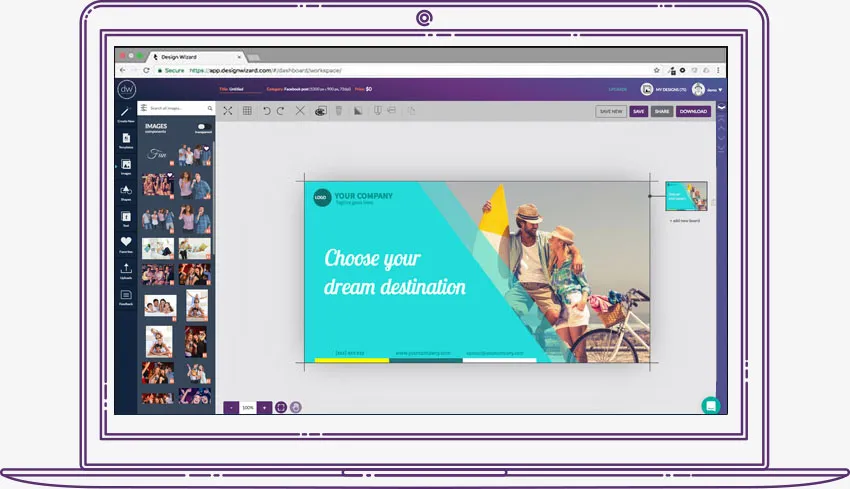Open Favorites heart icon in sidebar
Image resolution: width=850 pixels, height=489 pixels.
click(126, 244)
